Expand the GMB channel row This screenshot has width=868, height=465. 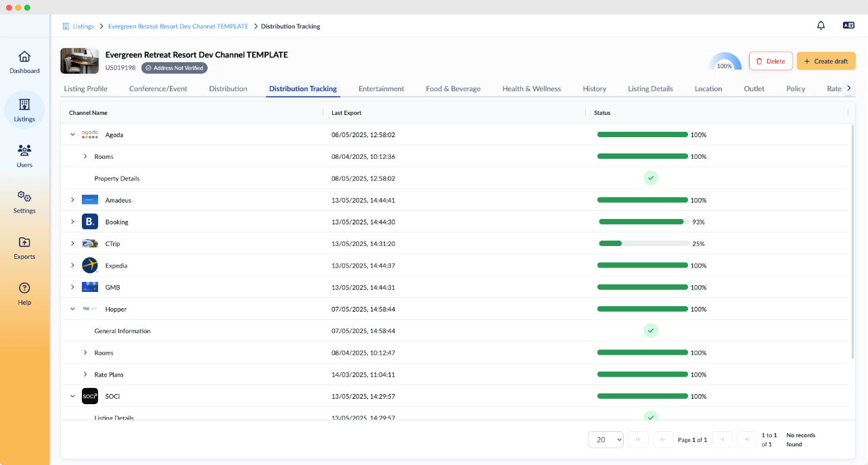click(x=73, y=287)
